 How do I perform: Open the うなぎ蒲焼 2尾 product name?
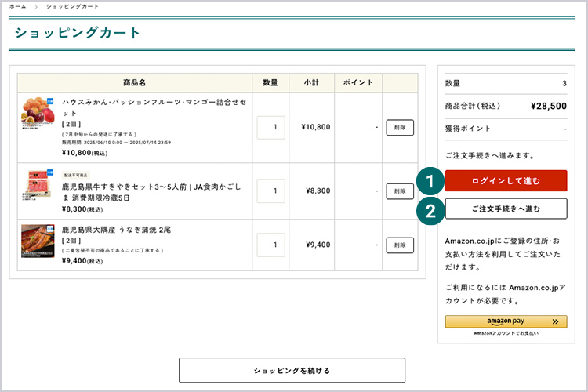click(x=117, y=230)
